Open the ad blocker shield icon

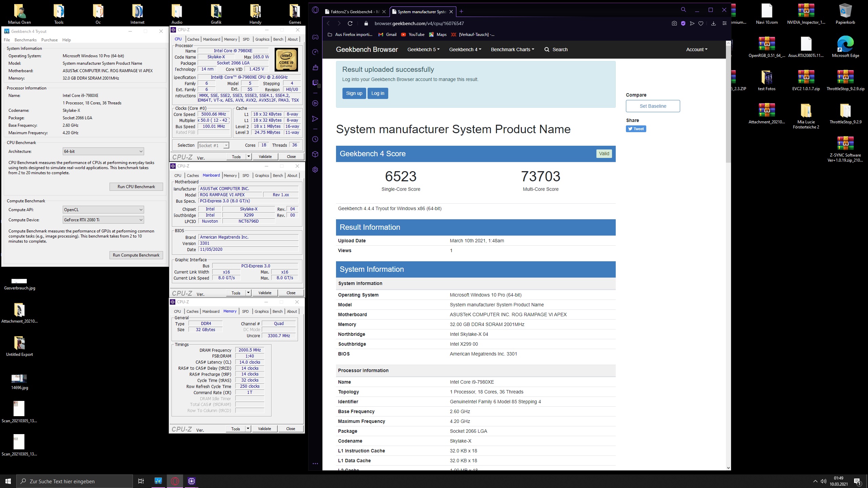tap(683, 23)
